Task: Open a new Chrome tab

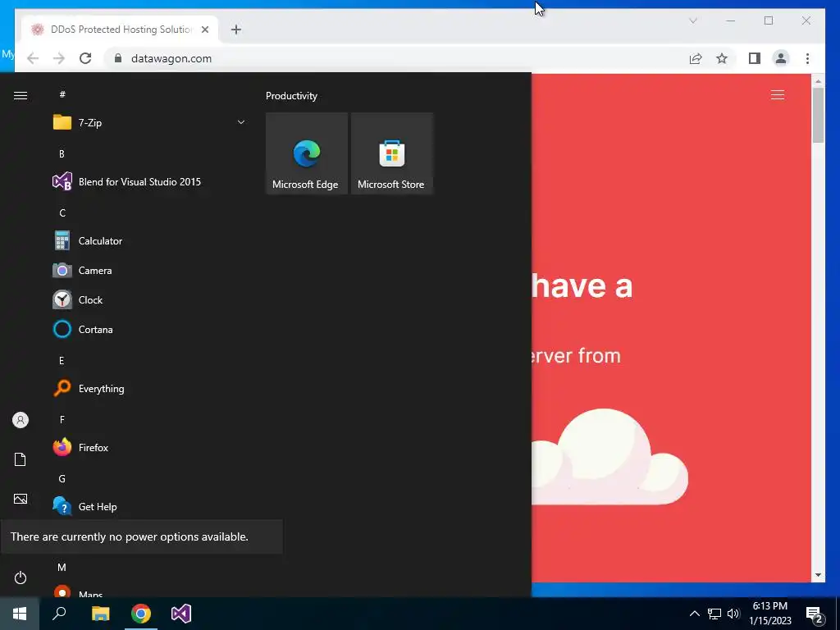Action: pos(236,30)
